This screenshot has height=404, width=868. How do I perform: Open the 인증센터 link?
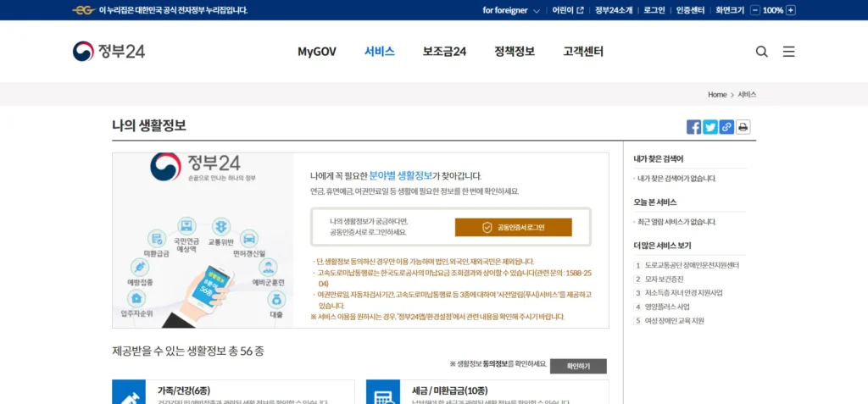click(x=690, y=10)
